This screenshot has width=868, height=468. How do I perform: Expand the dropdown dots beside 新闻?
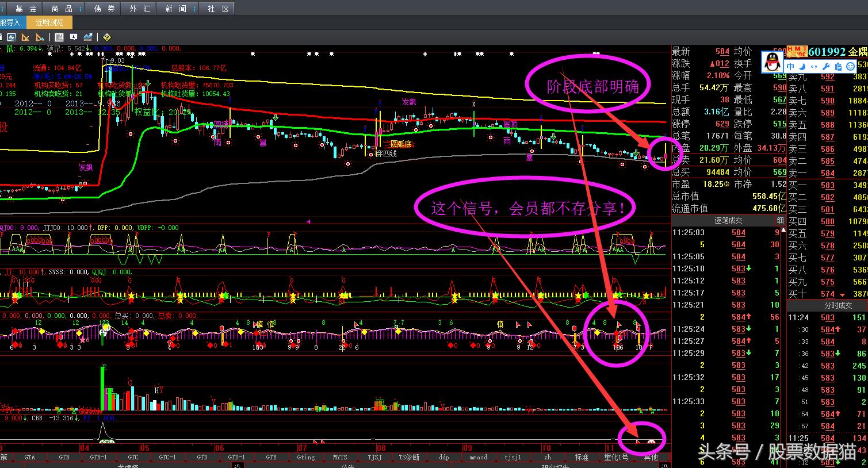click(x=194, y=9)
